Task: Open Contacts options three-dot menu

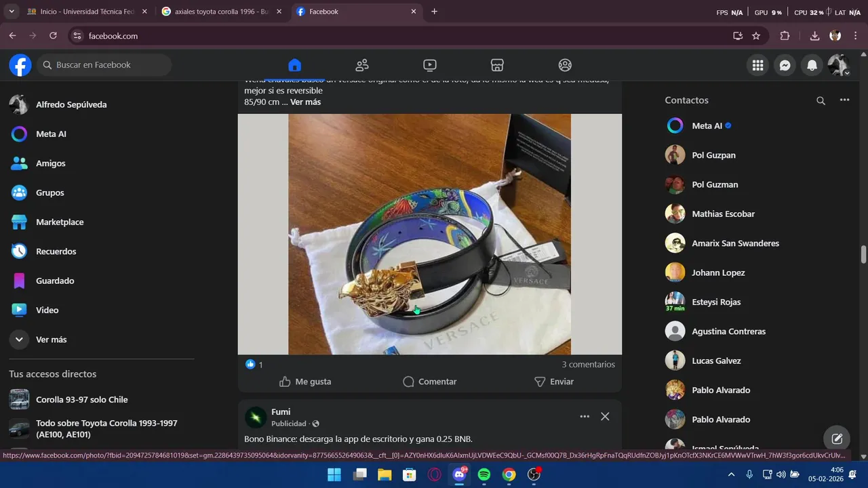Action: [x=844, y=100]
